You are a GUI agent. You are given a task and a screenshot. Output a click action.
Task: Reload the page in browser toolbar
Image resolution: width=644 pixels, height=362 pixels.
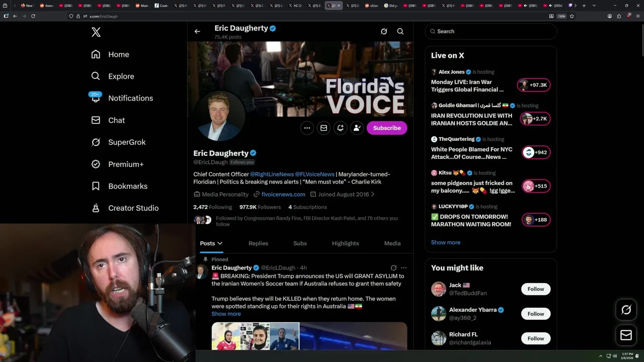tap(33, 16)
